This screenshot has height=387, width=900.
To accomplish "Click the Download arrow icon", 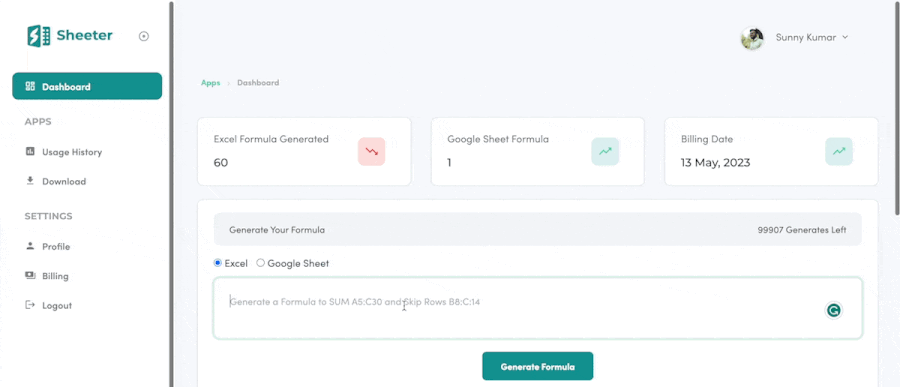I will click(30, 181).
